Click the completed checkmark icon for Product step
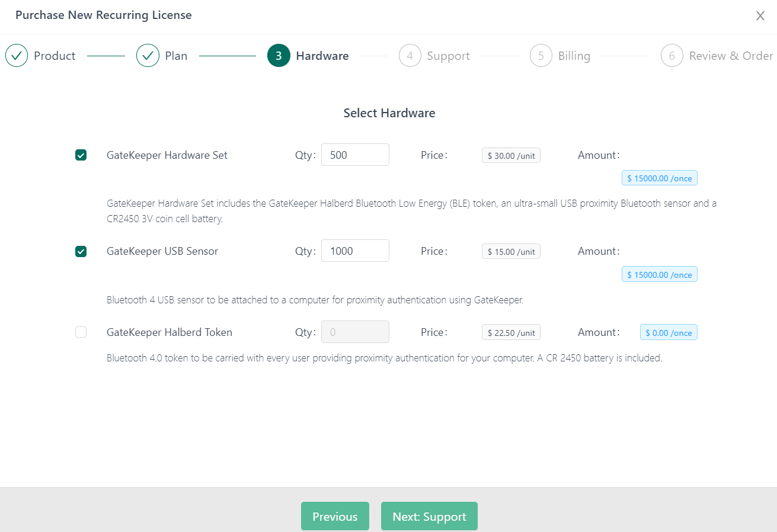This screenshot has width=777, height=532. click(17, 55)
